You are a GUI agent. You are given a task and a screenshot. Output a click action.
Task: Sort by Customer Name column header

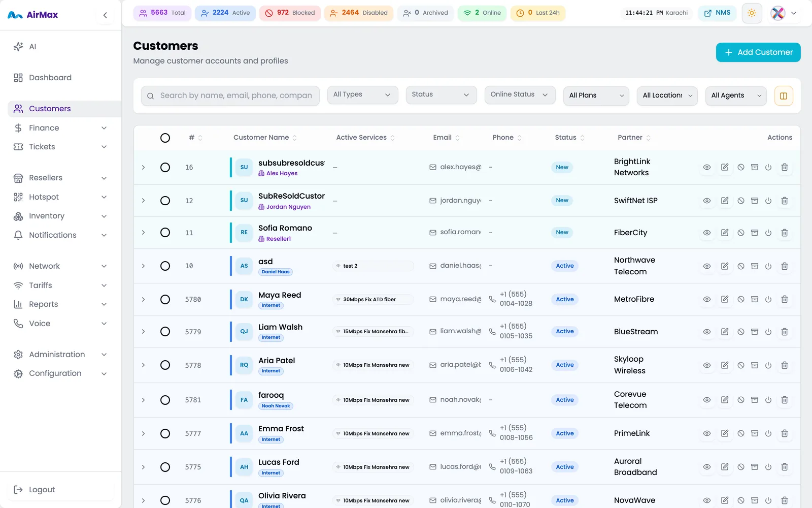coord(265,138)
